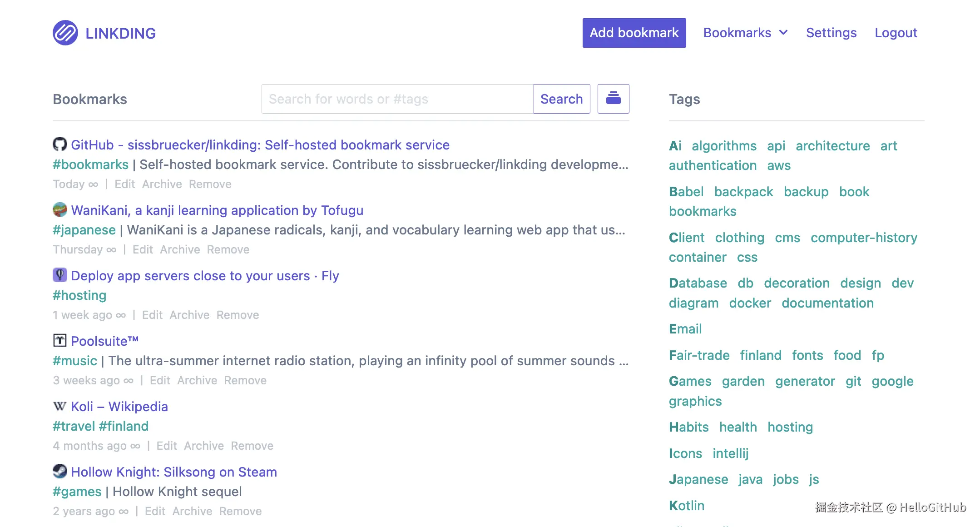Click the Wikipedia W favicon
Image resolution: width=980 pixels, height=527 pixels.
59,406
